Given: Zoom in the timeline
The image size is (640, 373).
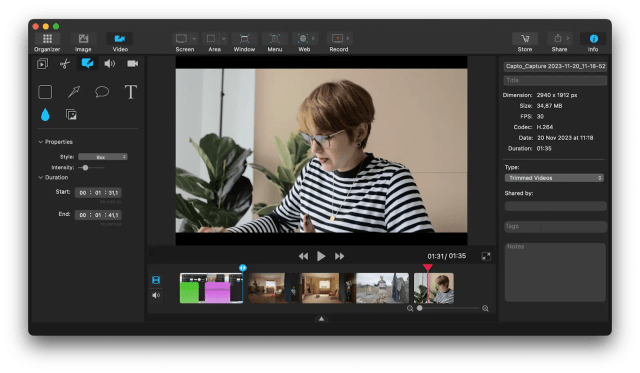Looking at the screenshot, I should (x=485, y=309).
